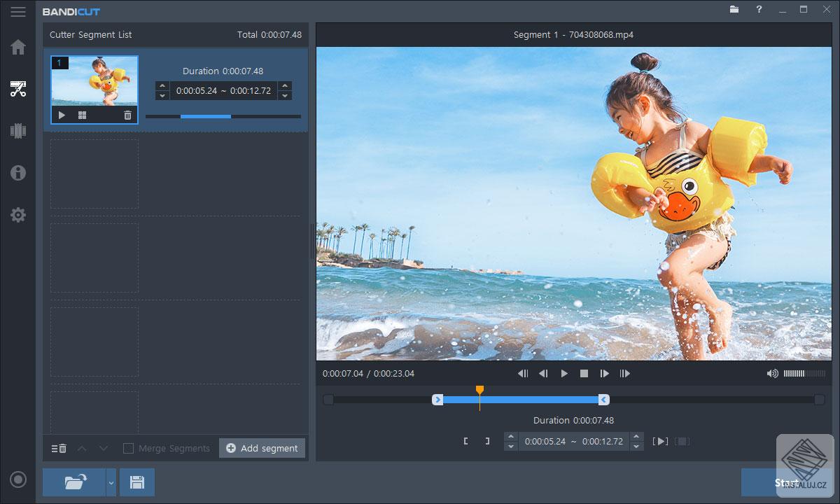Click the Add segment button
The image size is (840, 504).
pos(262,448)
